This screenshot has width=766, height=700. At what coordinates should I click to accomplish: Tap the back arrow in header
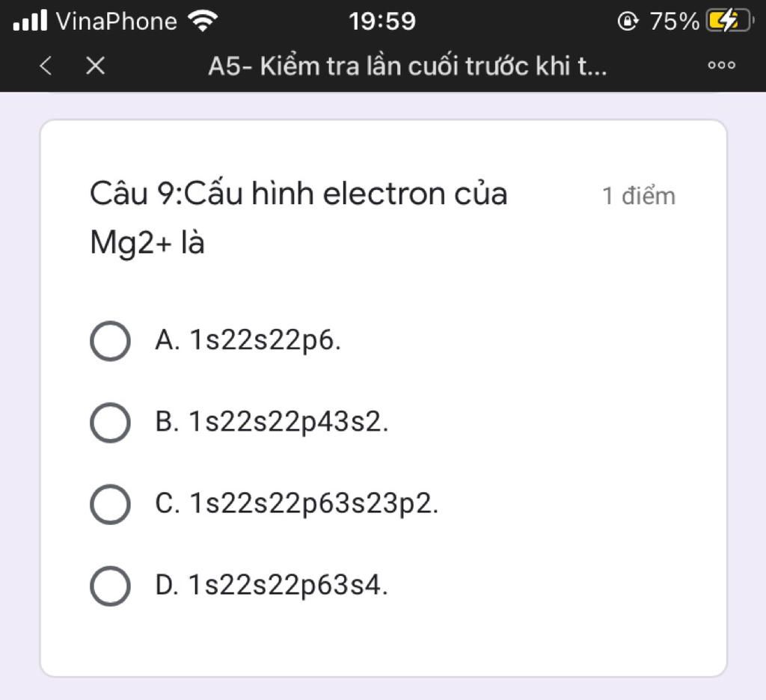46,65
